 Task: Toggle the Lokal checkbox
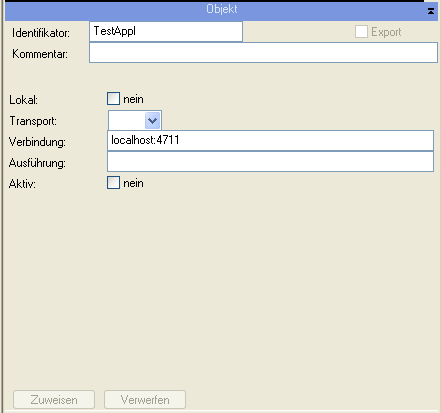click(113, 99)
